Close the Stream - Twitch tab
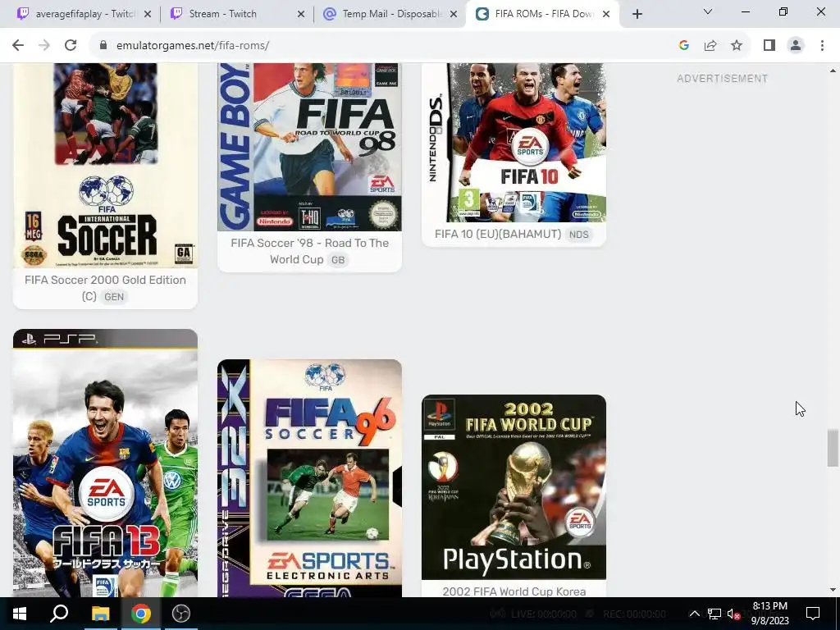The width and height of the screenshot is (840, 630). click(x=301, y=14)
